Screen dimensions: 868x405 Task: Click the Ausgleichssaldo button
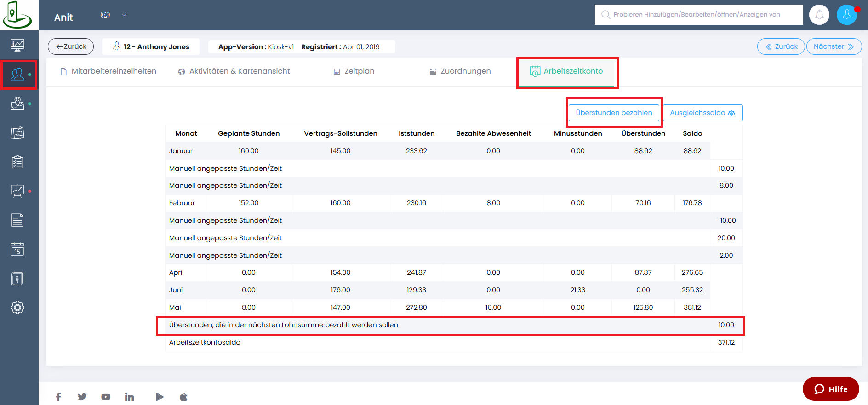tap(702, 113)
